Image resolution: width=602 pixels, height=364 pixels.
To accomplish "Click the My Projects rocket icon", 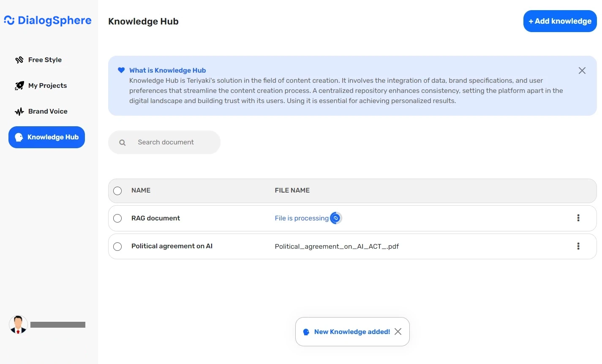I will 19,85.
